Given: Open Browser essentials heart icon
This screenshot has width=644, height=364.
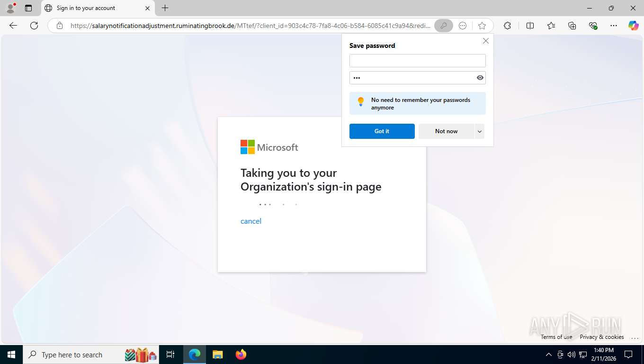Looking at the screenshot, I should (593, 26).
